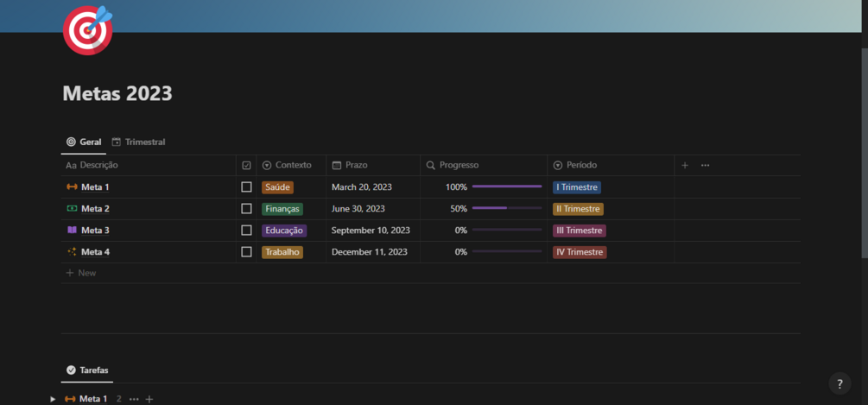The height and width of the screenshot is (405, 868).
Task: Open the three-dot menu of Meta 1 group in Tarefas
Action: tap(134, 399)
